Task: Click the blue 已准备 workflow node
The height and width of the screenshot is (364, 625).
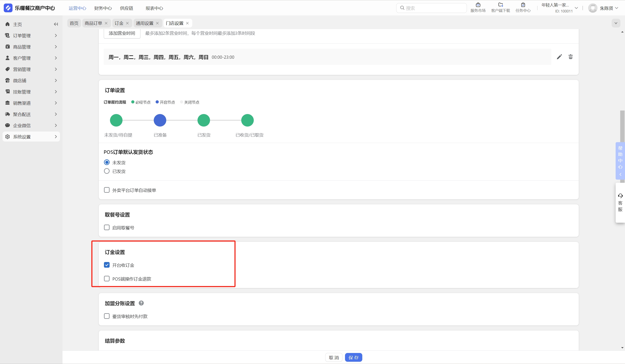Action: click(x=160, y=121)
